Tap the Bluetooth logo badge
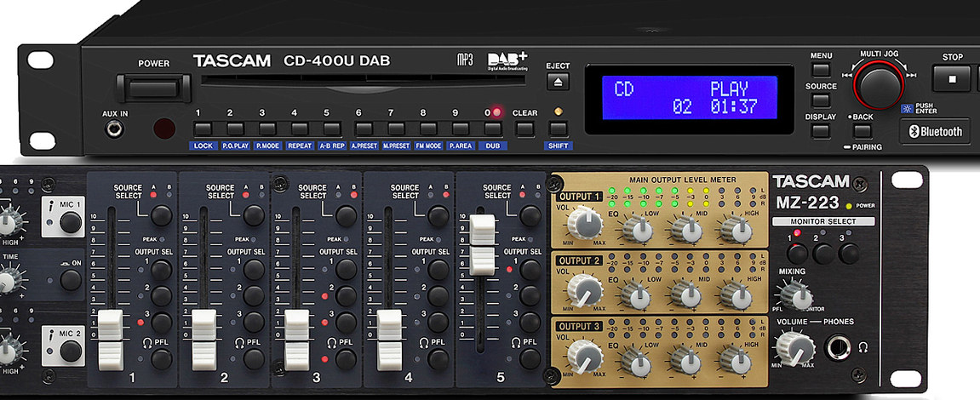980x400 pixels. [936, 132]
